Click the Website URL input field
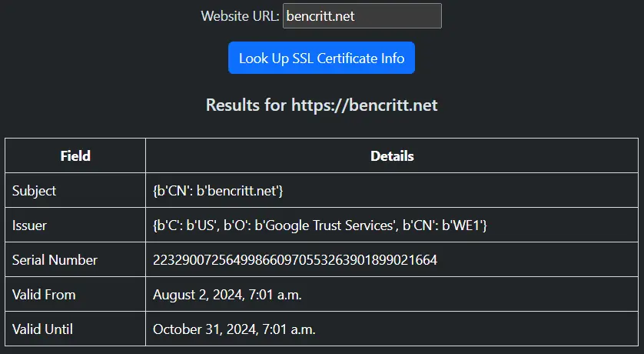644x354 pixels. (x=362, y=15)
